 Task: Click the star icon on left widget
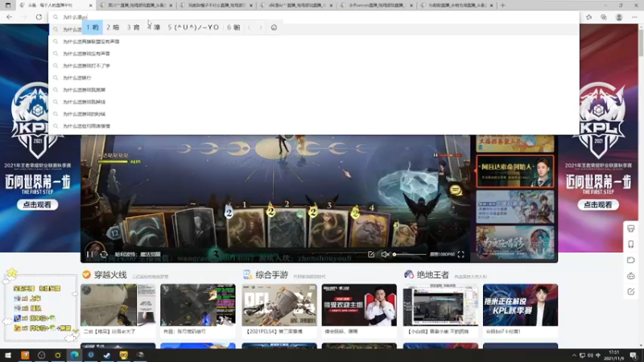11,273
